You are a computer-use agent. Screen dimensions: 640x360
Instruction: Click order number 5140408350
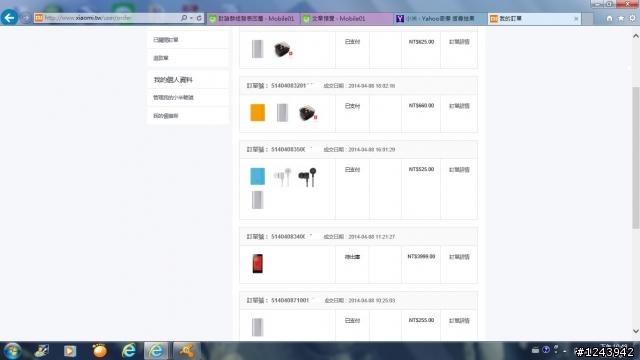[x=288, y=149]
